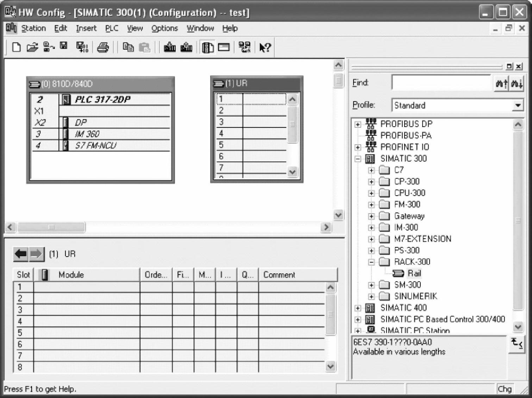Open the PLC menu
Viewport: 532px width, 398px height.
(x=112, y=28)
